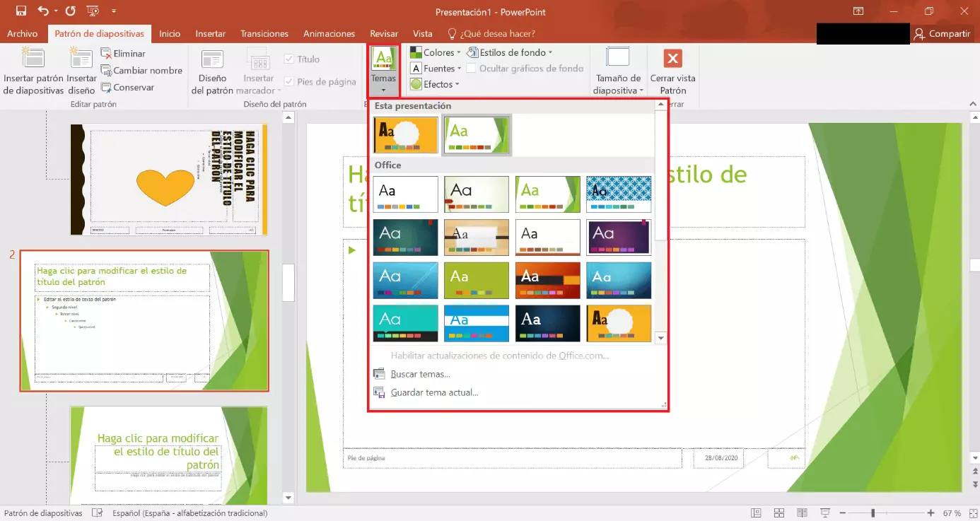The width and height of the screenshot is (980, 521).
Task: Open Diseño del patrón
Action: (212, 71)
